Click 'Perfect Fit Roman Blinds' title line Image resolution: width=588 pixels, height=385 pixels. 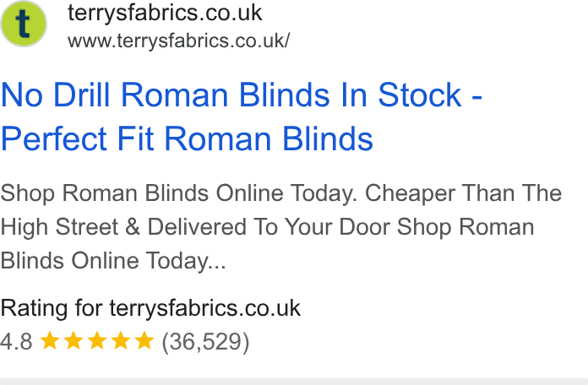click(x=187, y=138)
